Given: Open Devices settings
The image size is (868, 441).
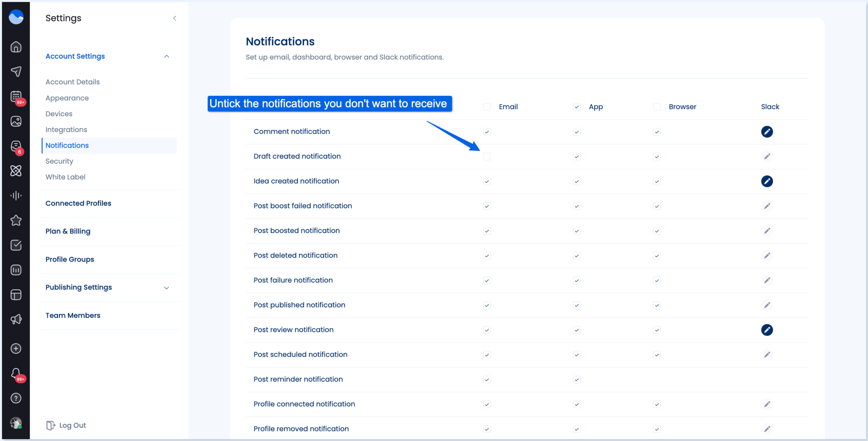Looking at the screenshot, I should 59,114.
